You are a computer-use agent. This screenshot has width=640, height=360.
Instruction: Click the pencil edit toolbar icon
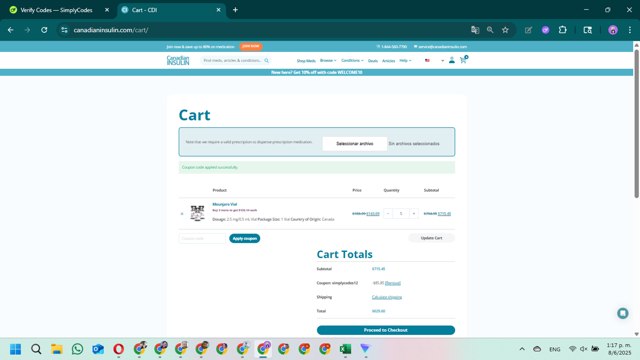coord(528,30)
